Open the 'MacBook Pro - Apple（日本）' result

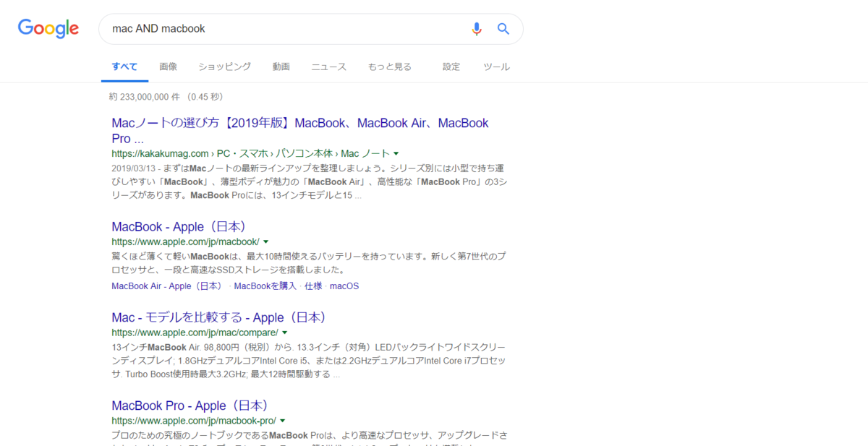pyautogui.click(x=191, y=406)
